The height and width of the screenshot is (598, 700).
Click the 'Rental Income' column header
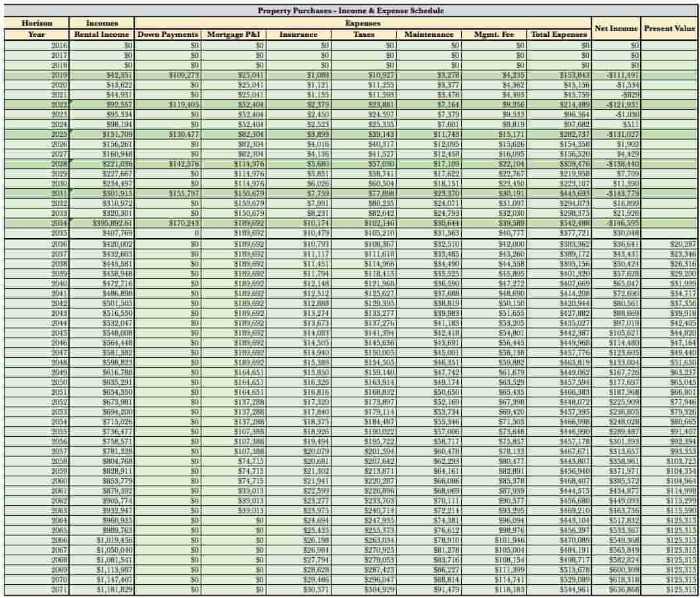tap(102, 34)
